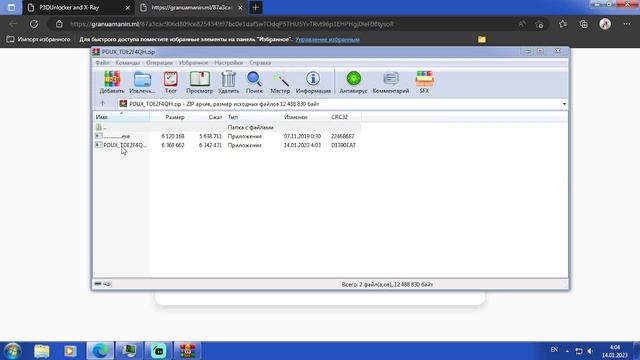The height and width of the screenshot is (360, 640).
Task: Open the Команды menu
Action: (127, 63)
